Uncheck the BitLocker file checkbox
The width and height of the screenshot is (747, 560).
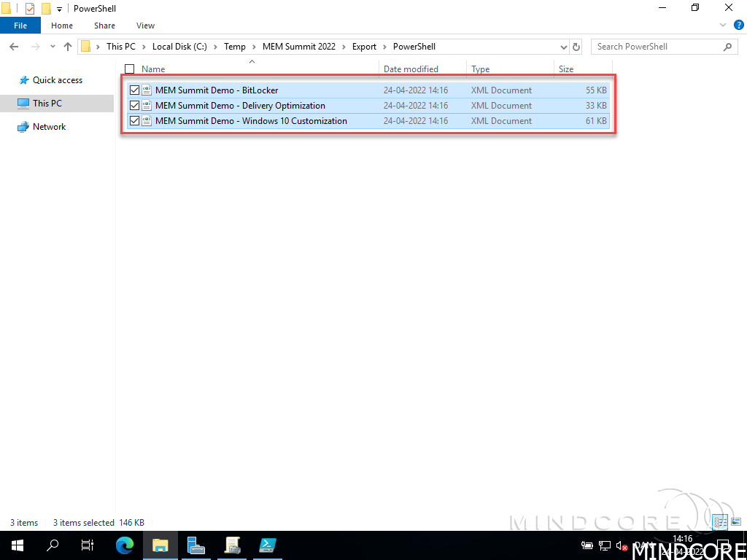click(134, 90)
